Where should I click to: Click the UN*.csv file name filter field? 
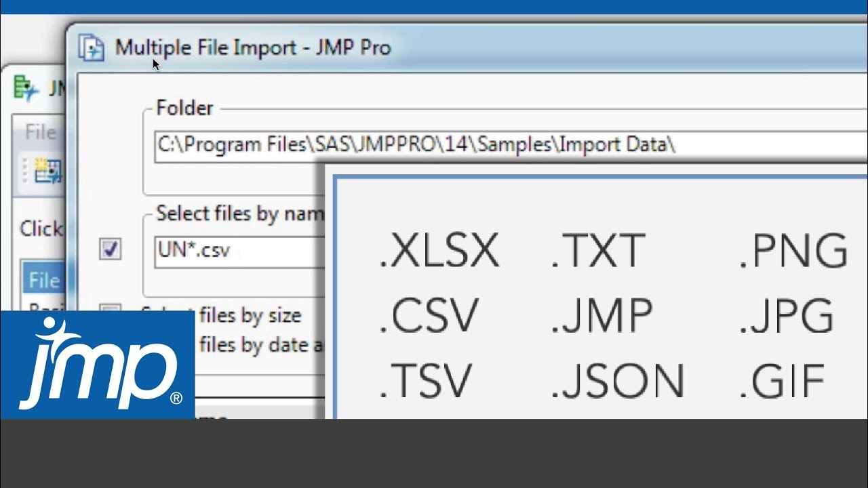click(239, 251)
